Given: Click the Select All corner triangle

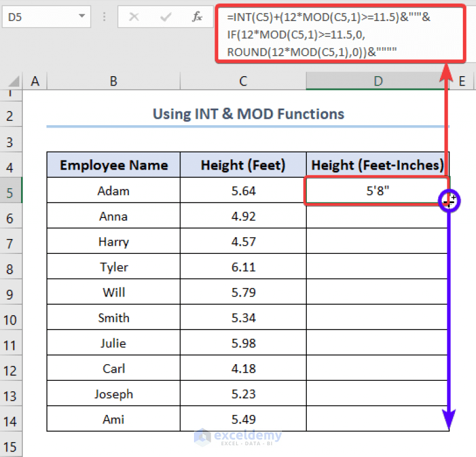Looking at the screenshot, I should 14,81.
